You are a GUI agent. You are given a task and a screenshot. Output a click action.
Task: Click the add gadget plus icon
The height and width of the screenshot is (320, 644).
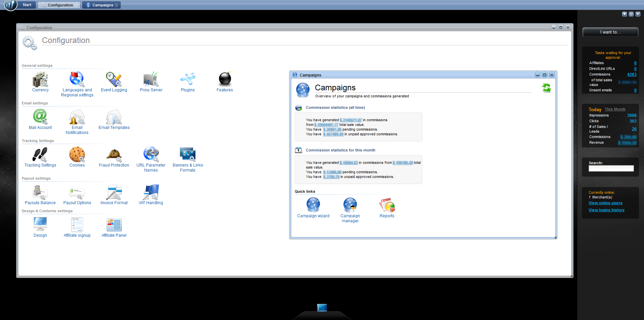tap(624, 14)
